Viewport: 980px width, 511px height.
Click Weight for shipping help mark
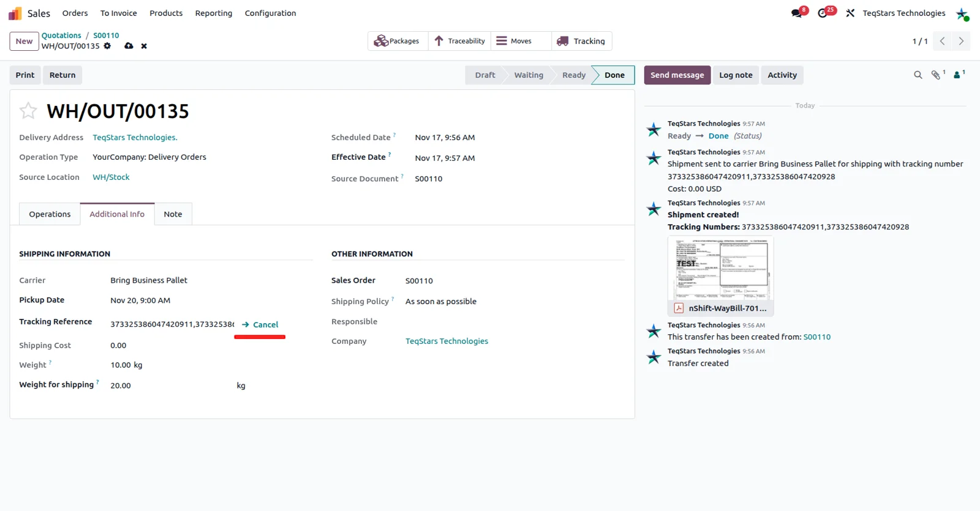coord(97,382)
